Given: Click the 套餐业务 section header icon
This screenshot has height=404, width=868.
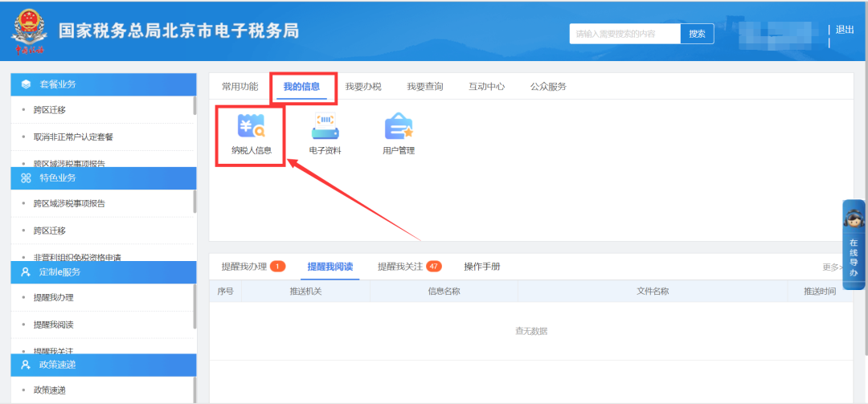Looking at the screenshot, I should click(x=26, y=84).
